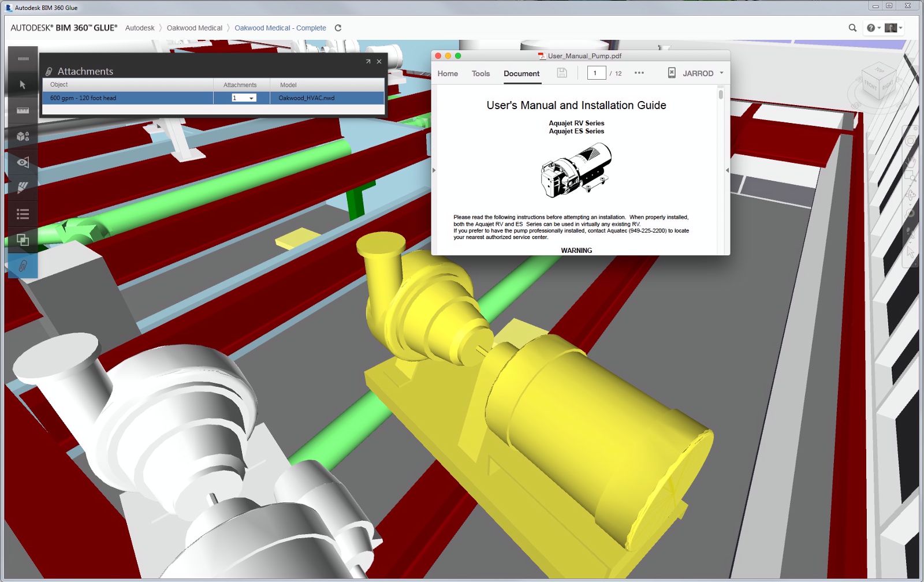
Task: Click the RIGHT face of the ViewCube
Action: click(888, 84)
